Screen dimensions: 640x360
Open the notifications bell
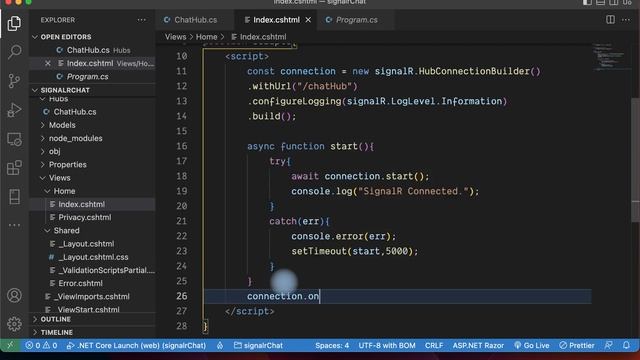[x=626, y=345]
